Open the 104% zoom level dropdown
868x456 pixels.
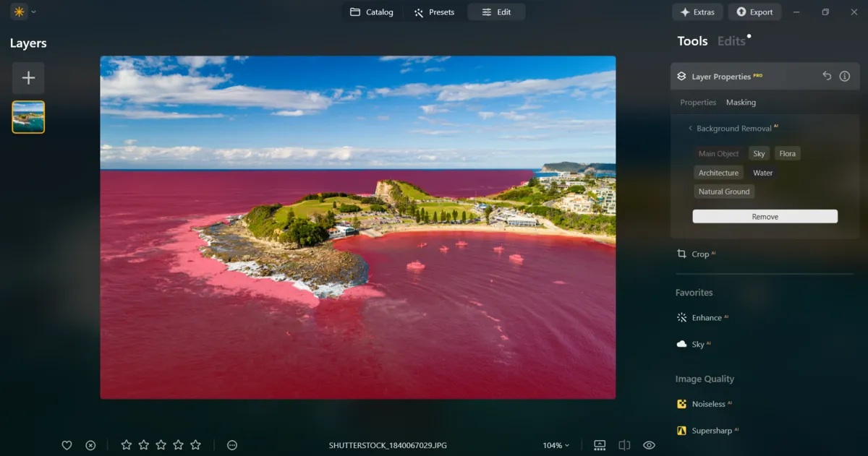click(x=556, y=444)
